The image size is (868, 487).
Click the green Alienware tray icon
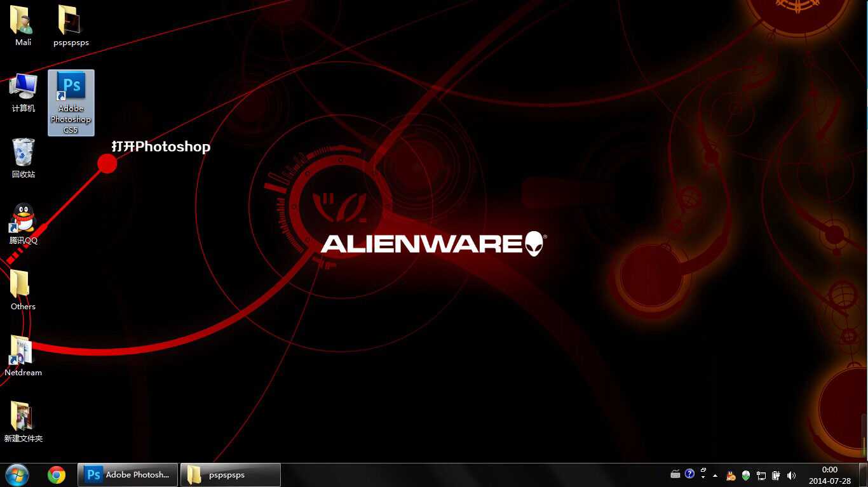tap(746, 475)
